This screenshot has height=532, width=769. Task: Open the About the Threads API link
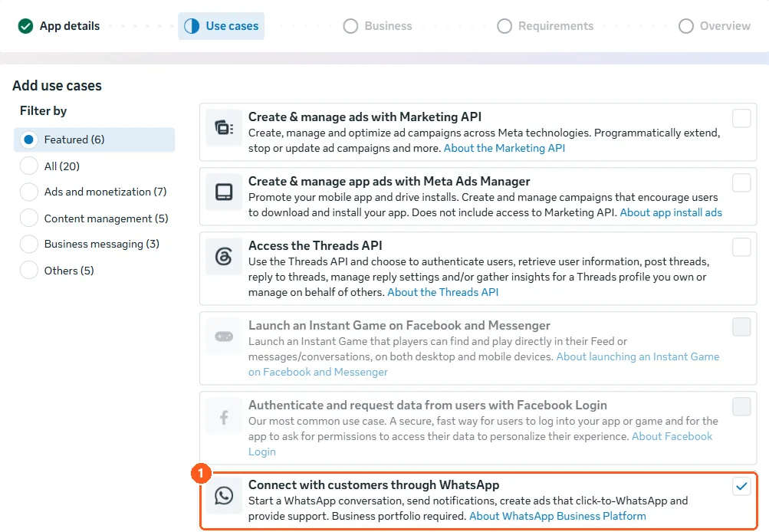443,292
